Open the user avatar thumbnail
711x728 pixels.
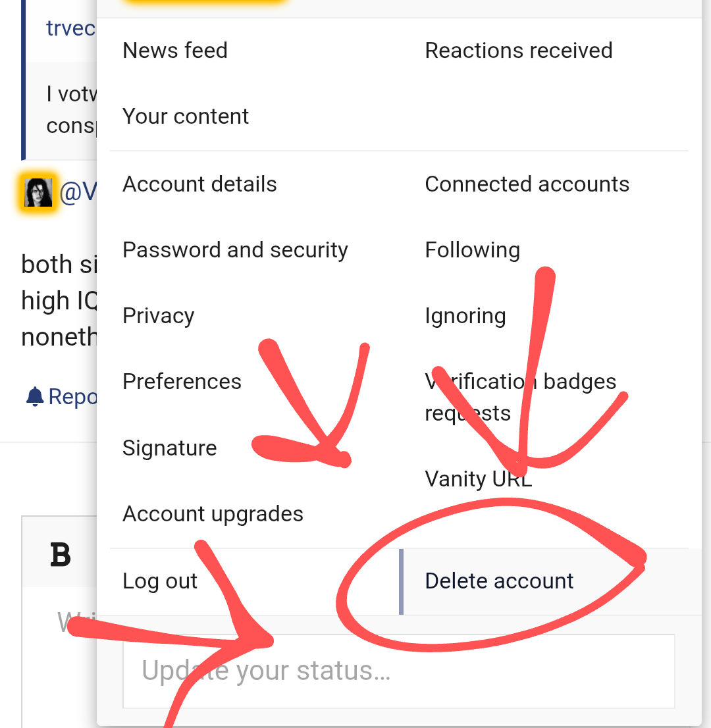click(x=38, y=192)
